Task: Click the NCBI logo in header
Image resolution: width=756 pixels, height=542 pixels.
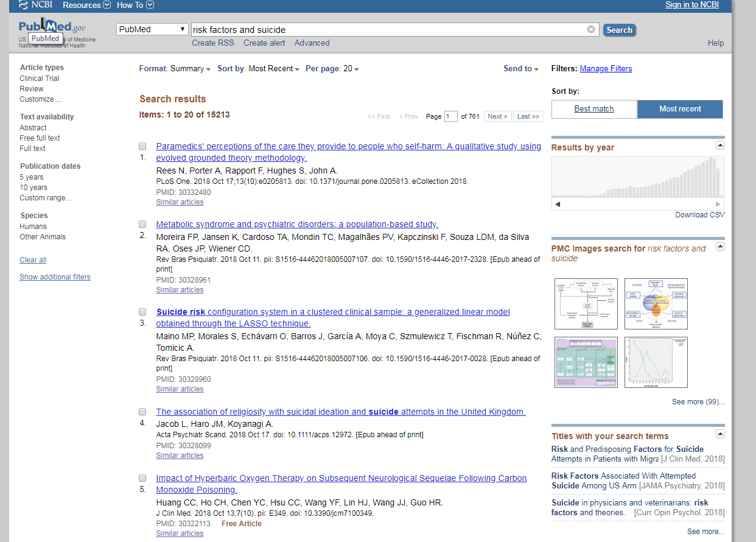Action: pos(35,5)
